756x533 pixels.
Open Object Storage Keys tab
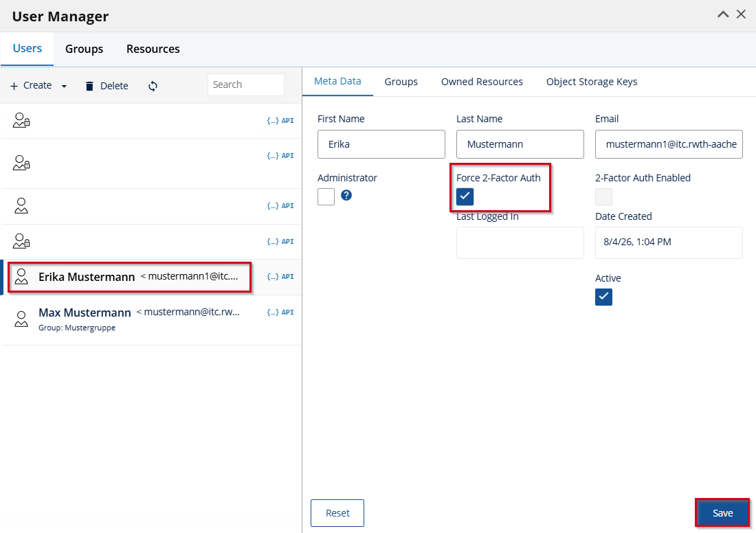pos(592,82)
